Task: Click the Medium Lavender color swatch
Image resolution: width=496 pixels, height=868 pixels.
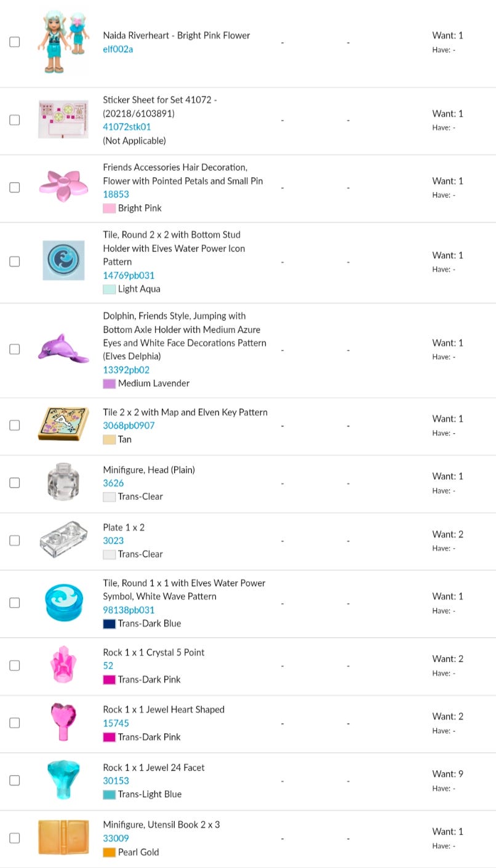Action: [x=109, y=383]
